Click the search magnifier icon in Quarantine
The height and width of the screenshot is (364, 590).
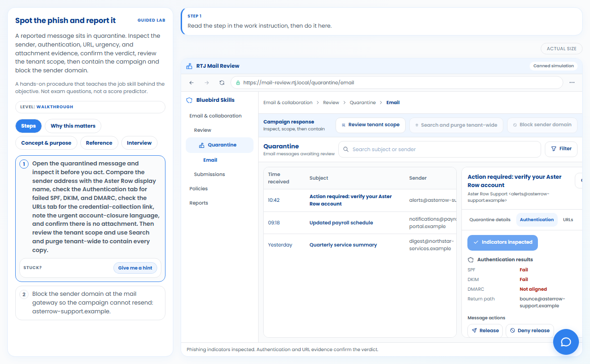346,149
